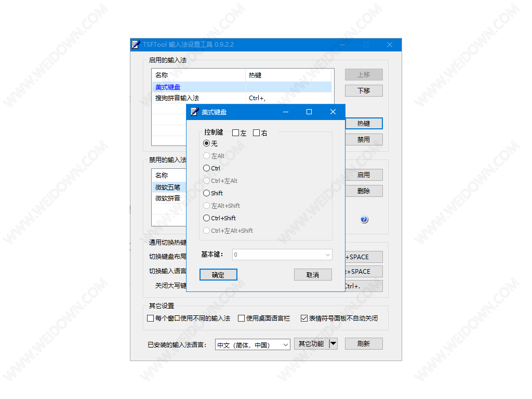Click the 美式键盘 dialog title icon
532x399 pixels.
194,112
